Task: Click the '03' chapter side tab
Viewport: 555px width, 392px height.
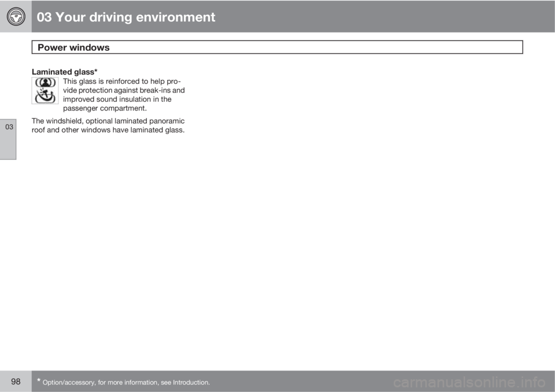Action: click(8, 139)
